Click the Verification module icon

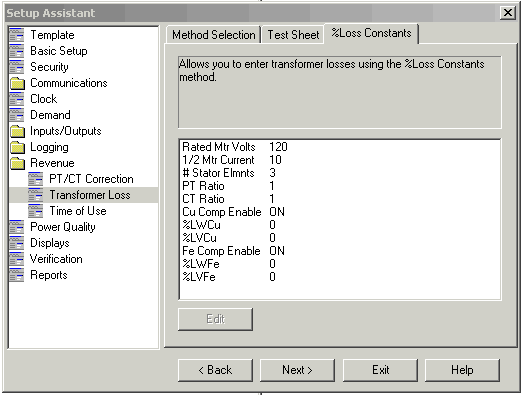pos(16,259)
